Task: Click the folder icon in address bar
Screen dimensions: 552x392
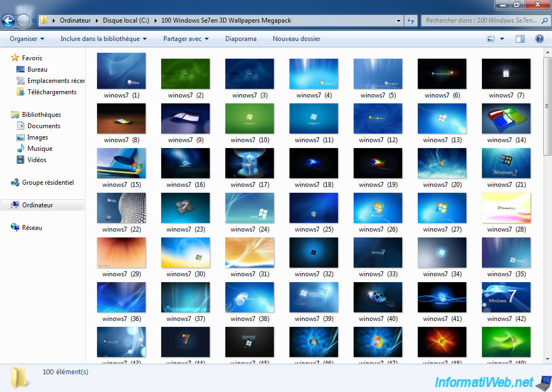Action: coord(44,20)
